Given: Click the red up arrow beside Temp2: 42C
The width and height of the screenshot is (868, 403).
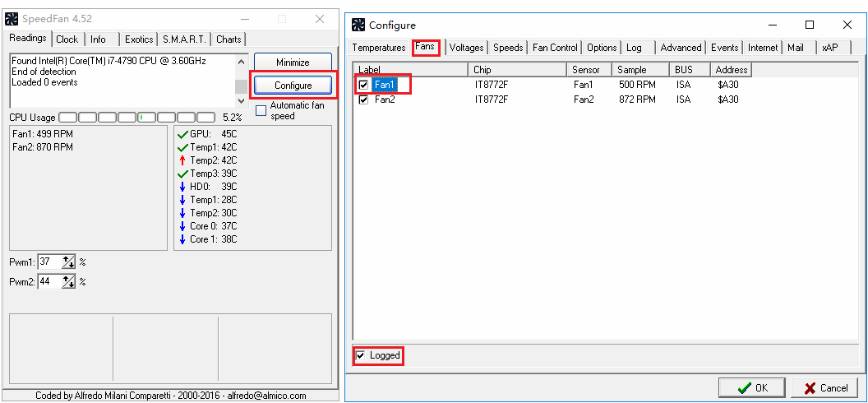Looking at the screenshot, I should [x=182, y=160].
